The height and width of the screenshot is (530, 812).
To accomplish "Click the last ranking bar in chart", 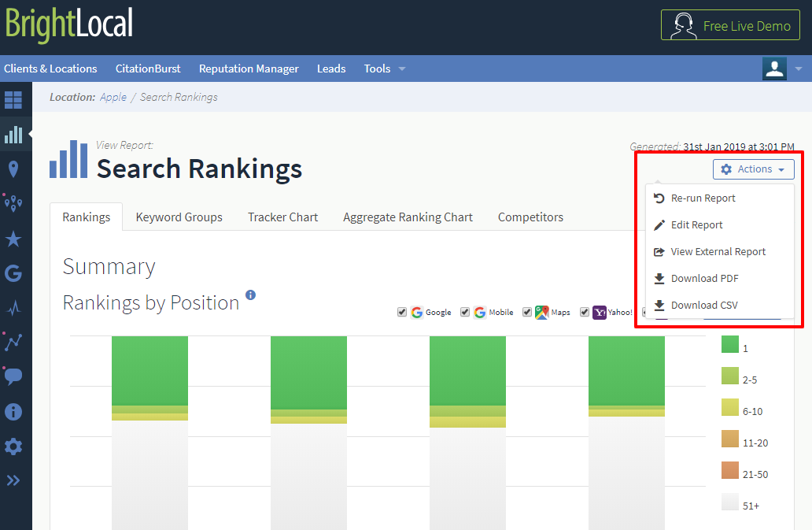I will click(x=626, y=432).
